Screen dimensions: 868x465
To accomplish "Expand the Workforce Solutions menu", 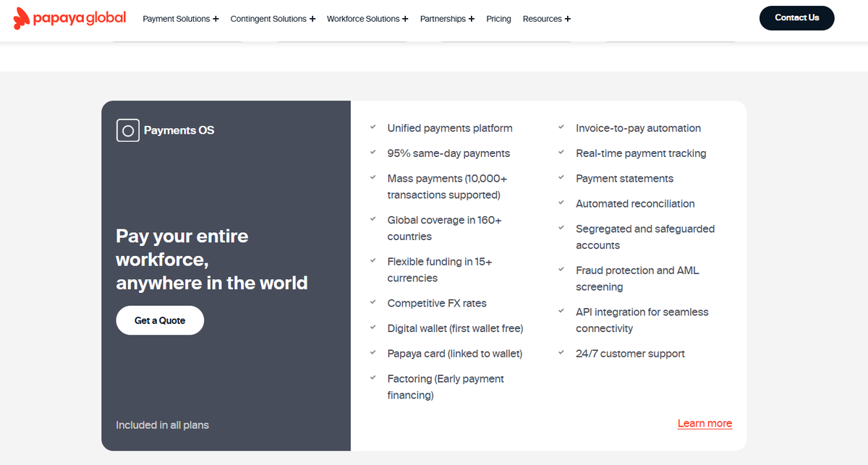I will click(367, 19).
